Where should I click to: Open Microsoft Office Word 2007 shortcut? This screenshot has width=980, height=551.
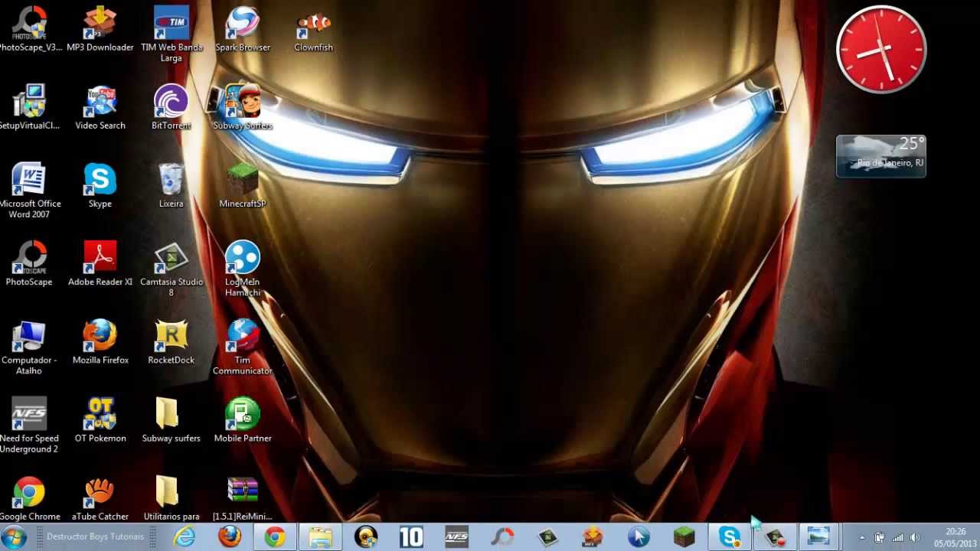pyautogui.click(x=29, y=191)
